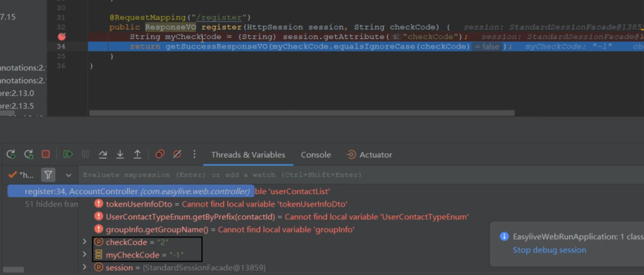The height and width of the screenshot is (275, 644).
Task: Toggle the thread filter button
Action: (x=48, y=175)
